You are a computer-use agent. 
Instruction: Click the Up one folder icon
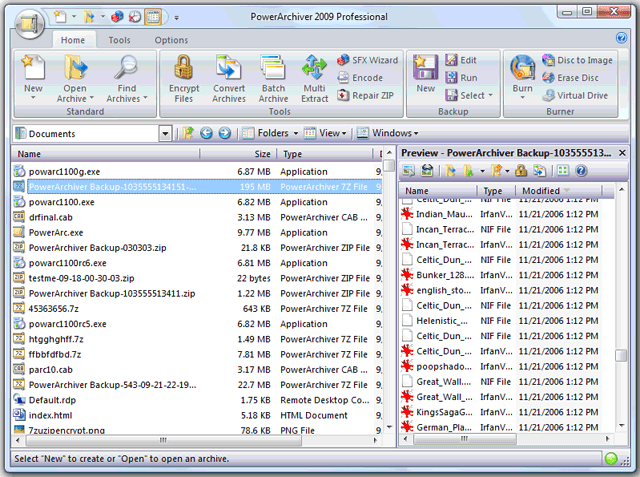click(x=188, y=133)
